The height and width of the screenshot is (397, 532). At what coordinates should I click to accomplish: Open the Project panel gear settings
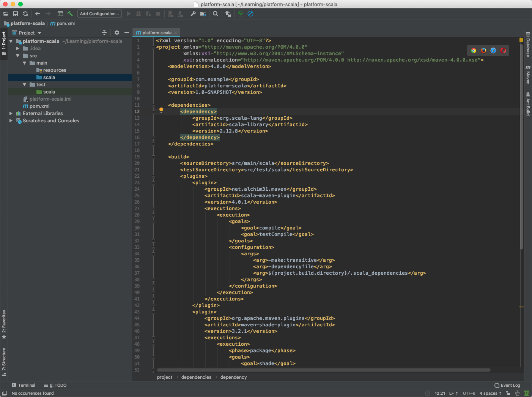[117, 33]
